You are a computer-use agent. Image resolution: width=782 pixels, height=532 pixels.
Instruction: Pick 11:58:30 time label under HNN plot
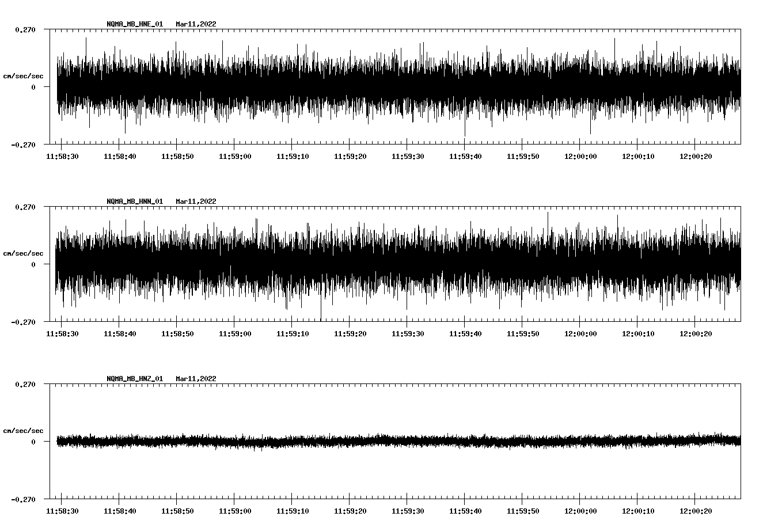pyautogui.click(x=62, y=334)
